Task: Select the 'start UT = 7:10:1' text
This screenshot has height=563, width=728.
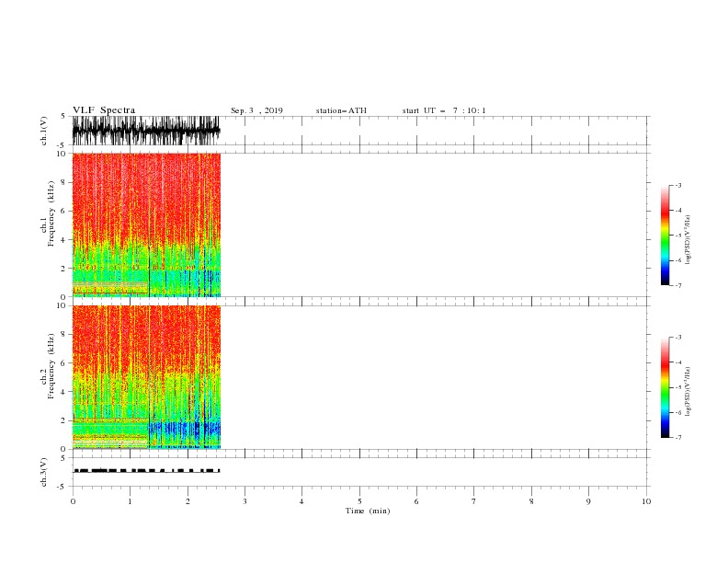Action: tap(444, 110)
